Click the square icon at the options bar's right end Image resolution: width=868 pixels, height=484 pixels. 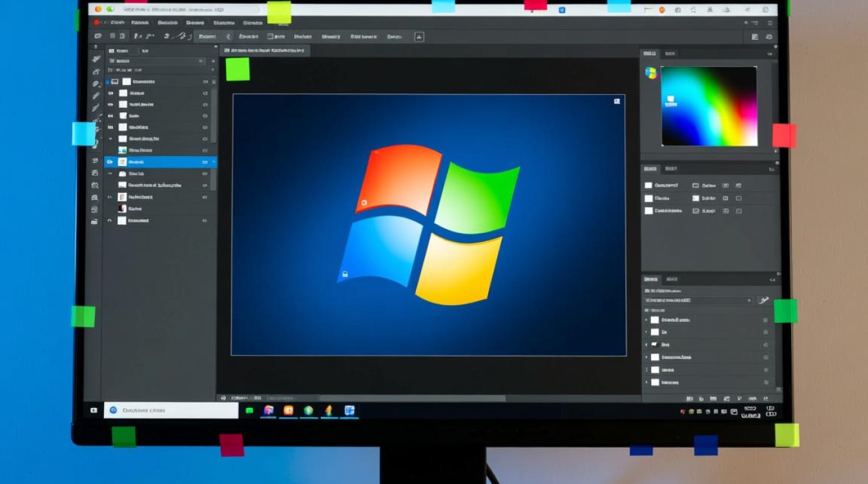[x=419, y=37]
